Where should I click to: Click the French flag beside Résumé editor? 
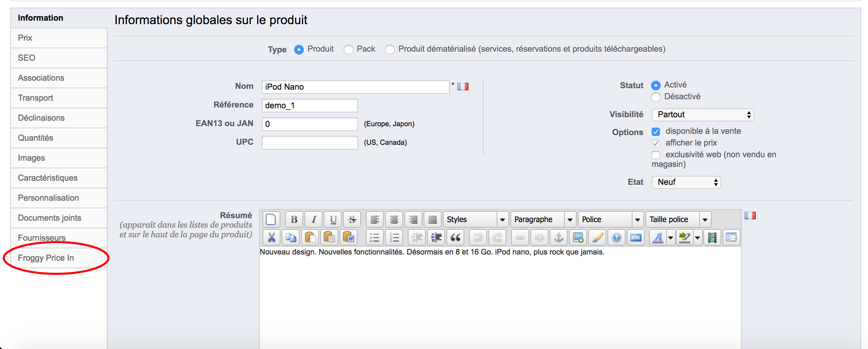click(750, 216)
